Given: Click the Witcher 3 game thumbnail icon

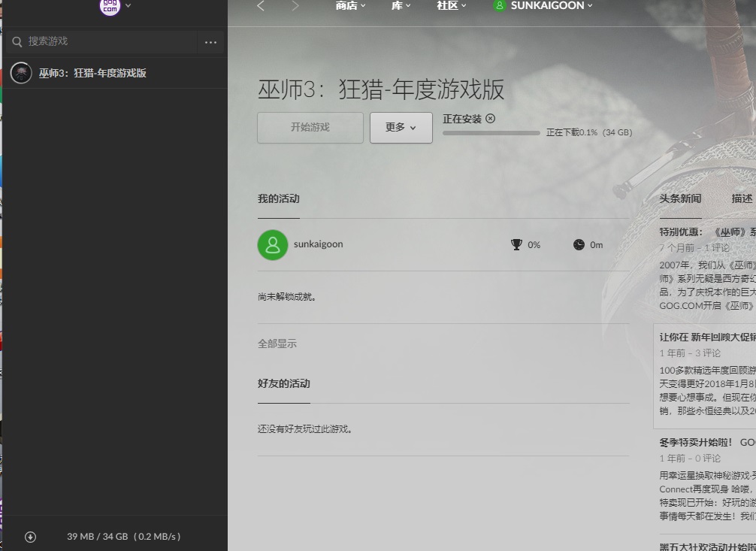Looking at the screenshot, I should coord(21,74).
